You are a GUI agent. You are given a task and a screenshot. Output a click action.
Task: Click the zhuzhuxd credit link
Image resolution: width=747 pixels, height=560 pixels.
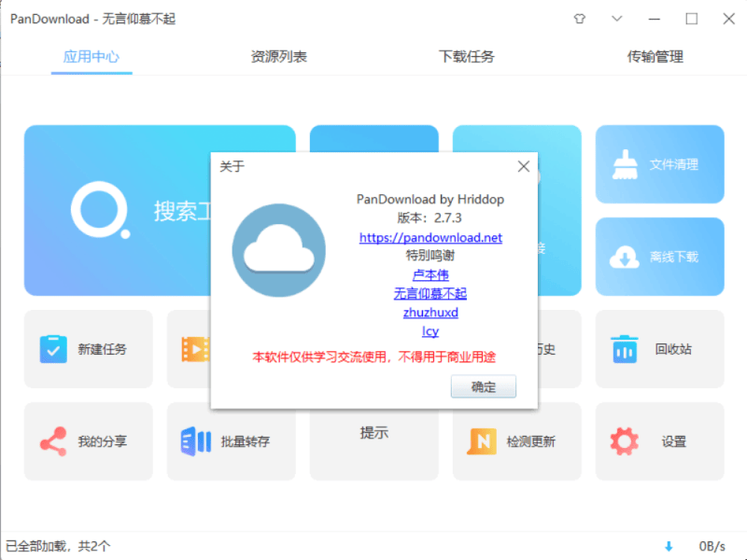[430, 312]
